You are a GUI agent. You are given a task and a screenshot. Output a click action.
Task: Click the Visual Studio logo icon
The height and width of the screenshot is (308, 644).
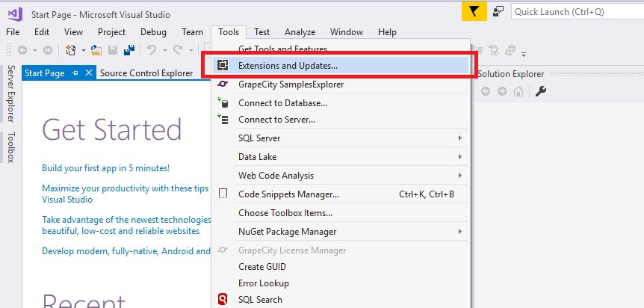15,14
